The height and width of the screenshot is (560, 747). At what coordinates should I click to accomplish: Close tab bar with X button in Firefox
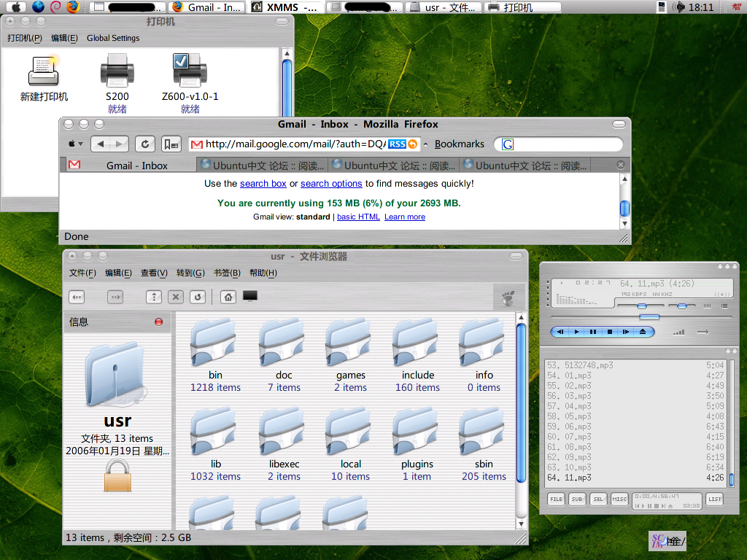[x=620, y=165]
